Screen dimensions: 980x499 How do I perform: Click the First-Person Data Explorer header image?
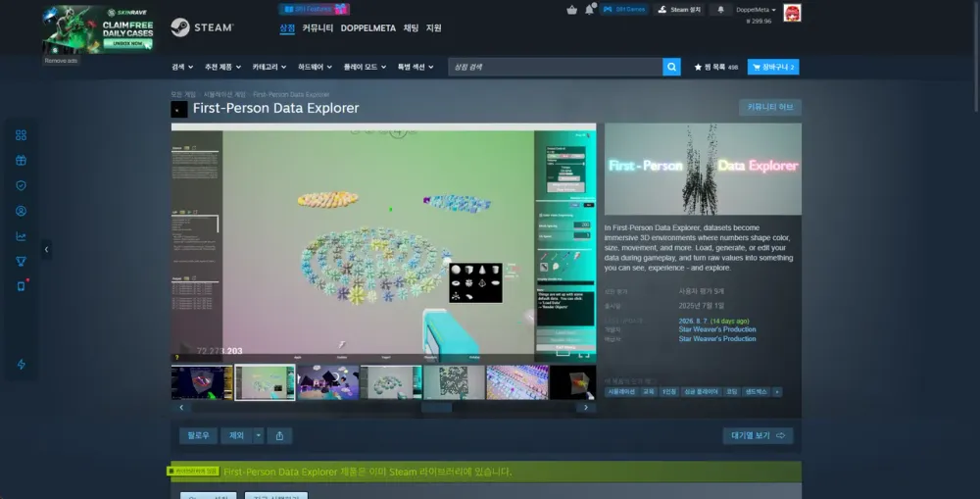[703, 169]
